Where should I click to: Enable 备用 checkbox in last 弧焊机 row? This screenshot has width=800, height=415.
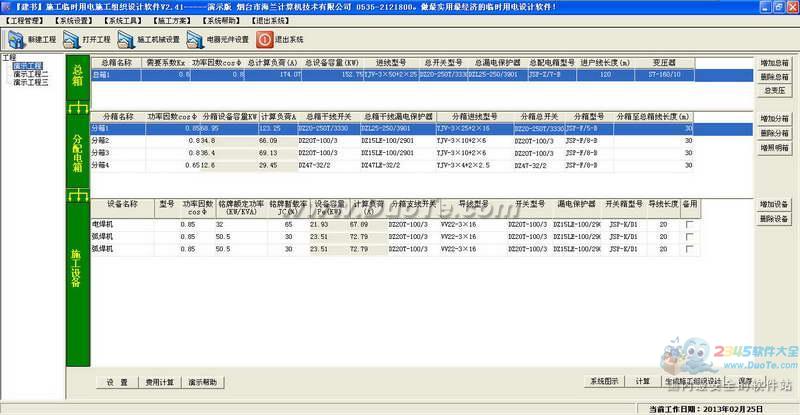689,249
